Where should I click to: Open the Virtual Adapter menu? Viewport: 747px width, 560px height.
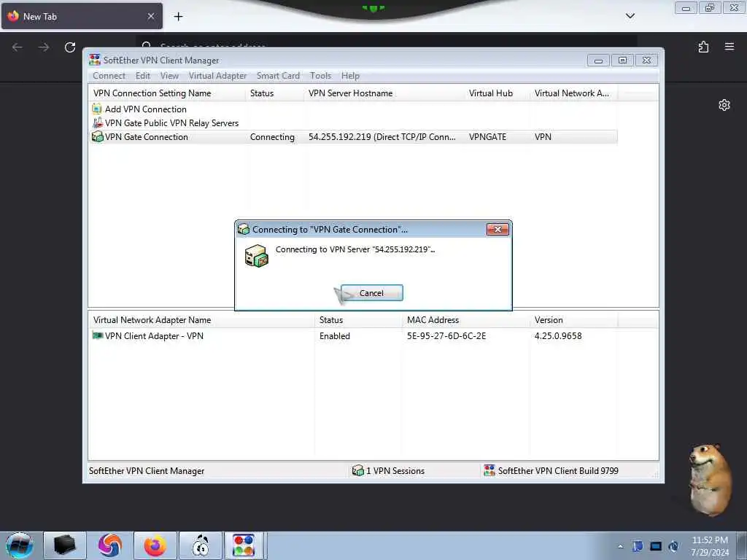217,76
